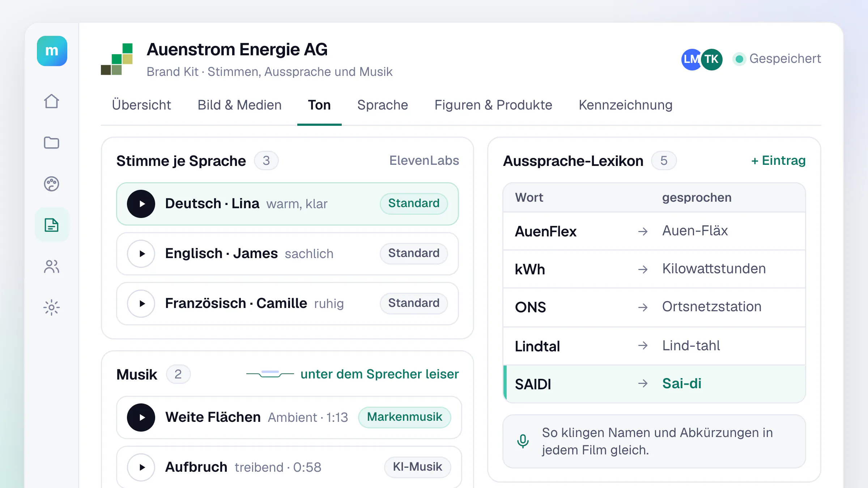Viewport: 868px width, 488px height.
Task: Click the 'Lind-tahl' pronunciation
Action: (691, 346)
